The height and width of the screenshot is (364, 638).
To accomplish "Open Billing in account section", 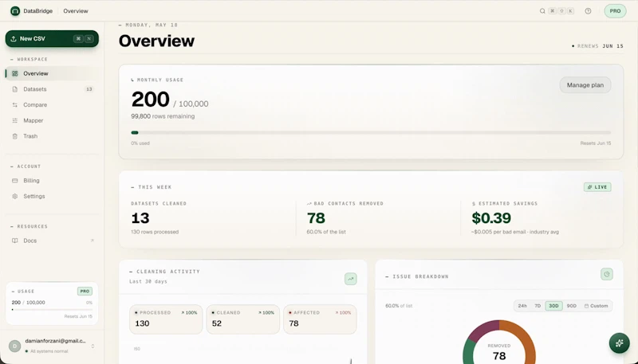I will tap(52, 180).
